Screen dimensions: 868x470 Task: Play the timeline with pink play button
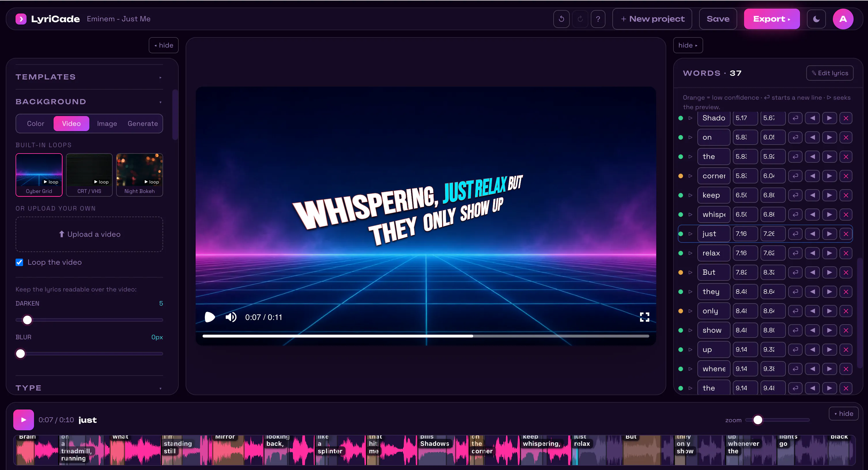[x=24, y=420]
